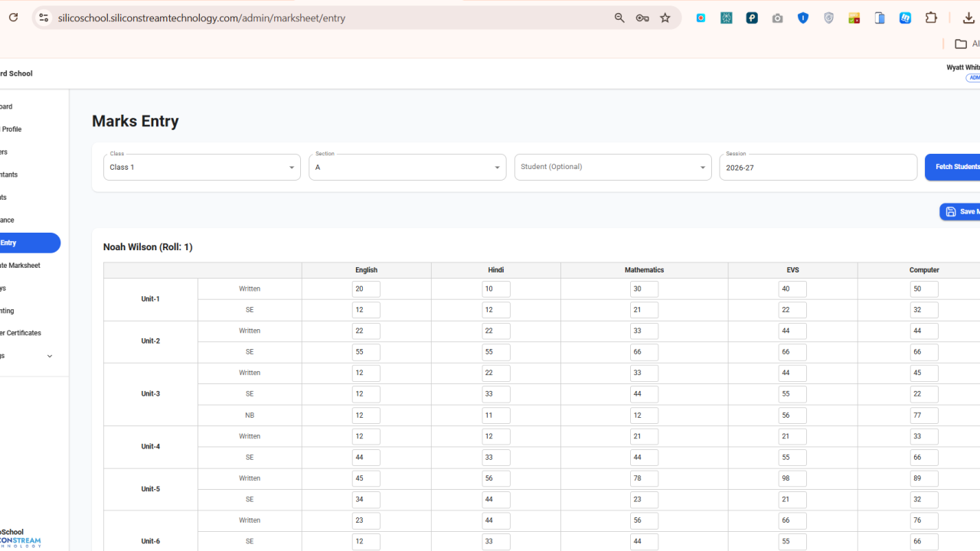Click the Noah Wilson (Roll: 1) heading
The width and height of the screenshot is (980, 551).
pos(148,247)
